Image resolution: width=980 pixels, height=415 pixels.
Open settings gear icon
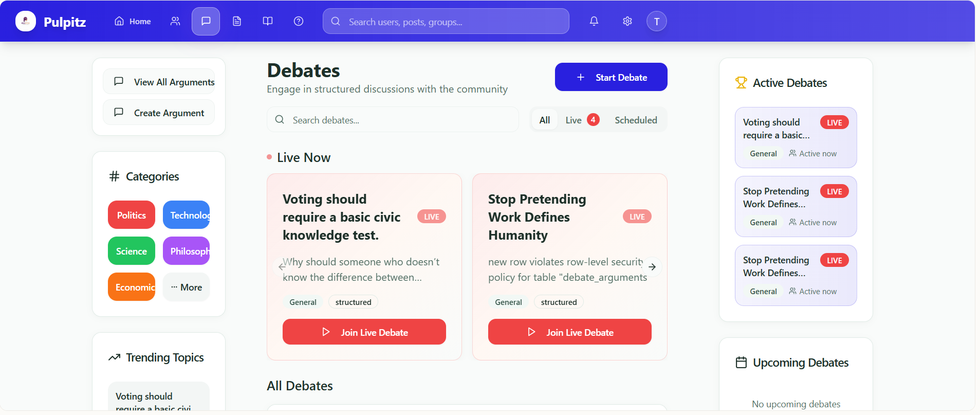(x=627, y=21)
